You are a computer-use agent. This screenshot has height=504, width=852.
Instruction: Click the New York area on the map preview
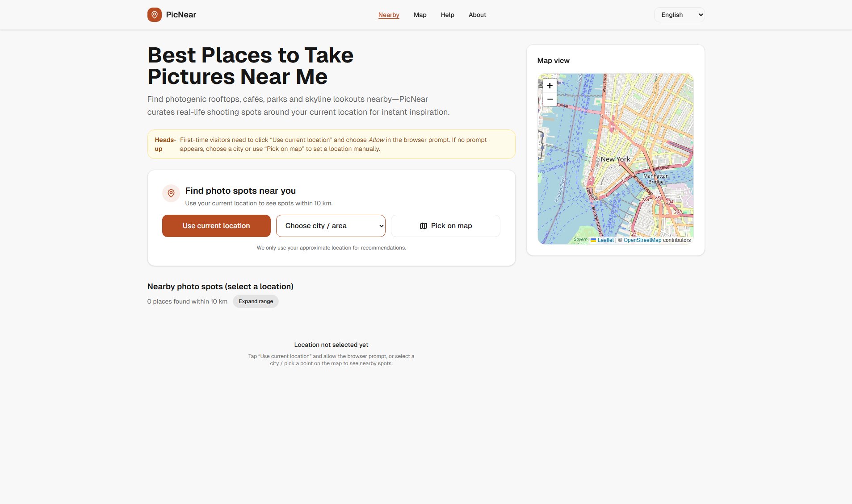pos(616,159)
